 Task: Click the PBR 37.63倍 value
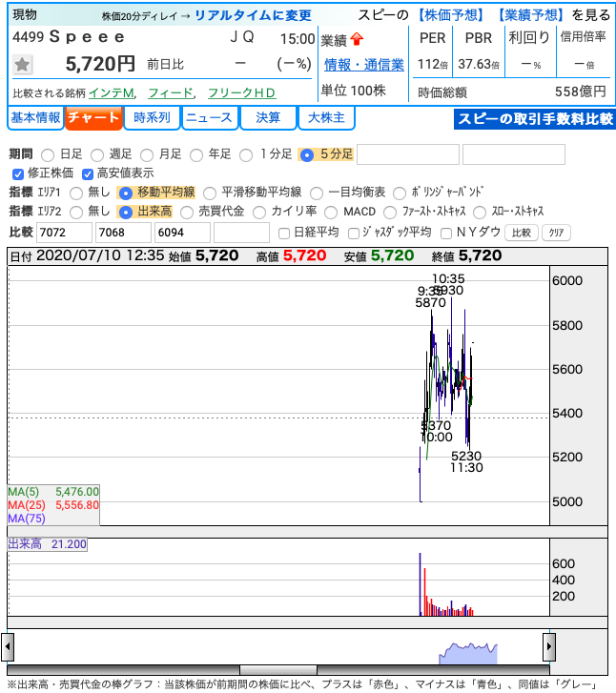tap(479, 65)
